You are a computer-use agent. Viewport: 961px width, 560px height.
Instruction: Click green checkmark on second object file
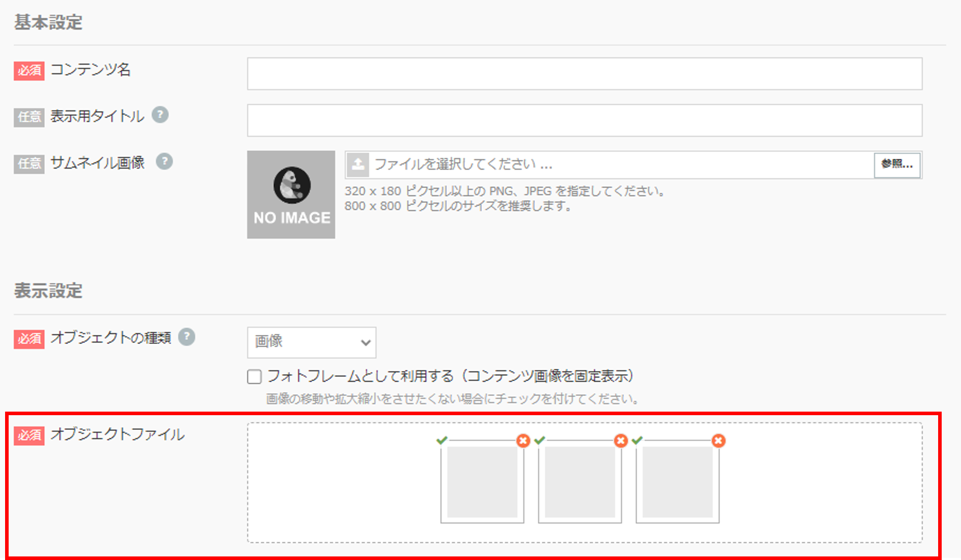click(x=539, y=440)
